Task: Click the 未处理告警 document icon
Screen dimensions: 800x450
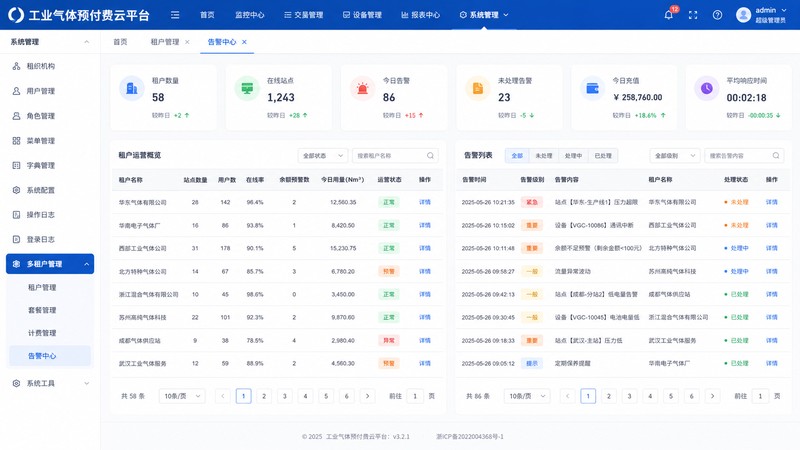Action: (x=478, y=88)
